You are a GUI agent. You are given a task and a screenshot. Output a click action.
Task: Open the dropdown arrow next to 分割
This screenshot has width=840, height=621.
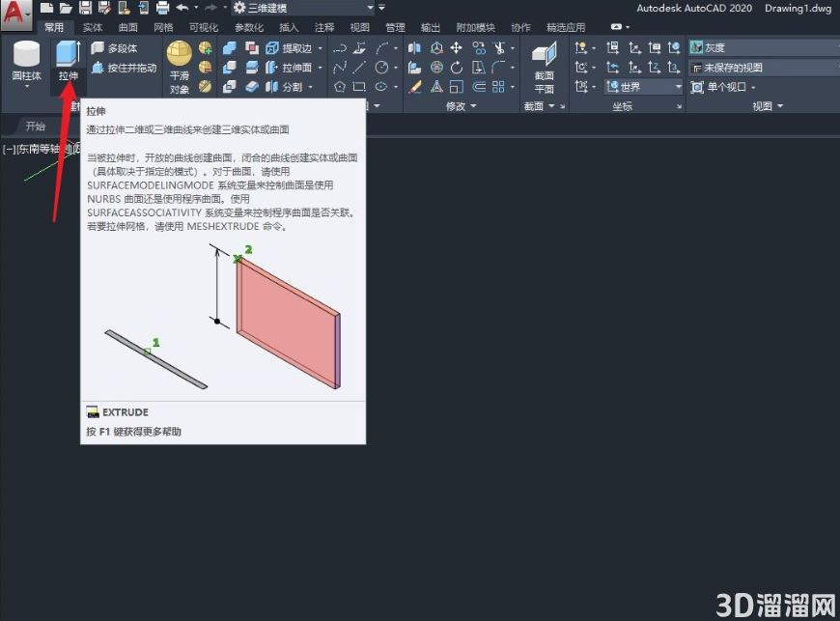tap(311, 86)
